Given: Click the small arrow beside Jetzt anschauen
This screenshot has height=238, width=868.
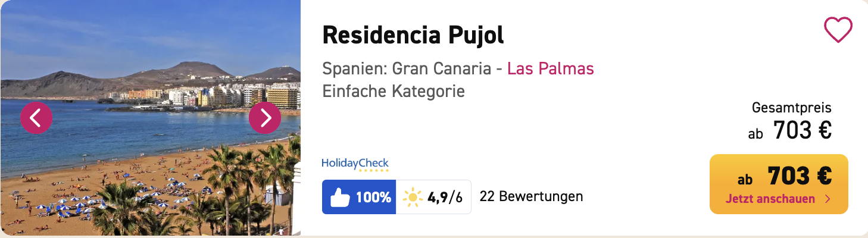Looking at the screenshot, I should coord(828,199).
